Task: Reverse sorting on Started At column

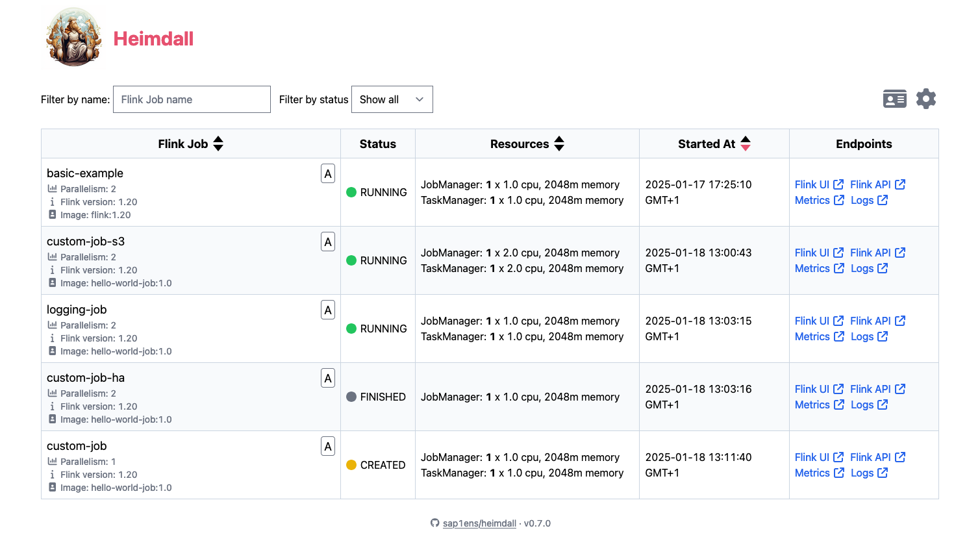Action: point(745,143)
